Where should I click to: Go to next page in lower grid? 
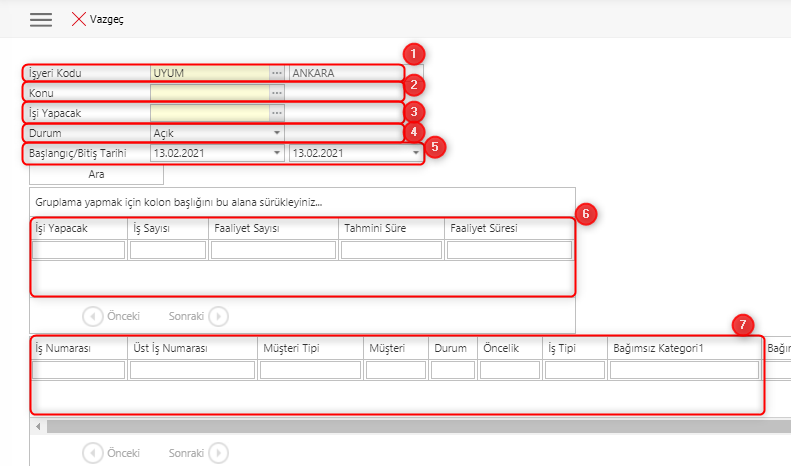(x=217, y=452)
